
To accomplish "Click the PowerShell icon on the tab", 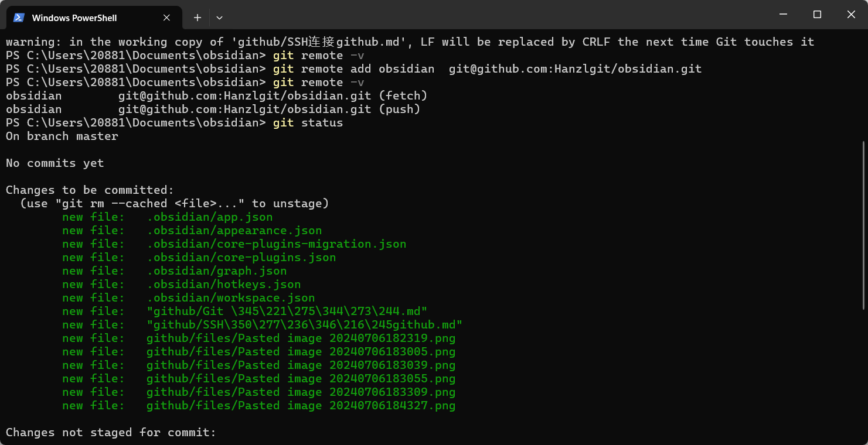I will (19, 18).
